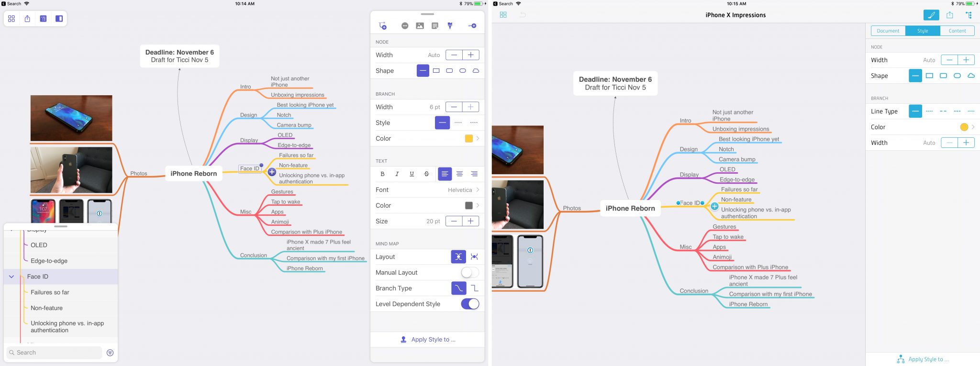Choose rectangle node shape in purple inspector

(x=436, y=71)
